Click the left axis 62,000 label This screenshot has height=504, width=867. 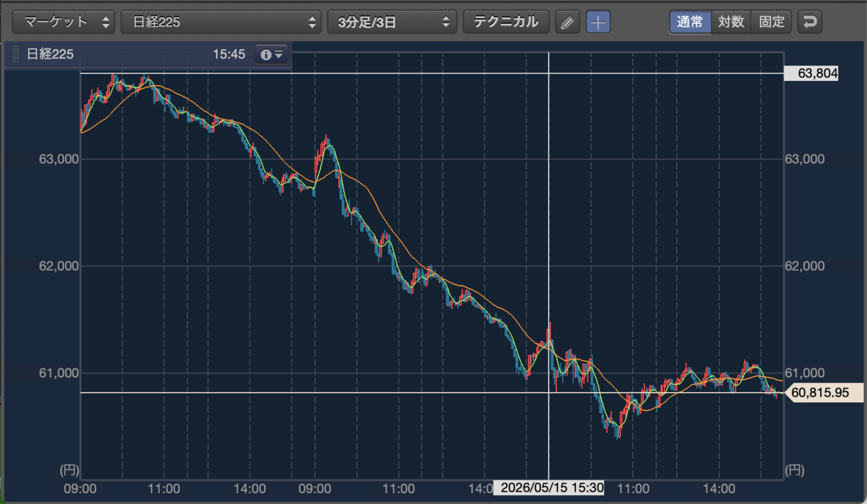click(x=58, y=266)
